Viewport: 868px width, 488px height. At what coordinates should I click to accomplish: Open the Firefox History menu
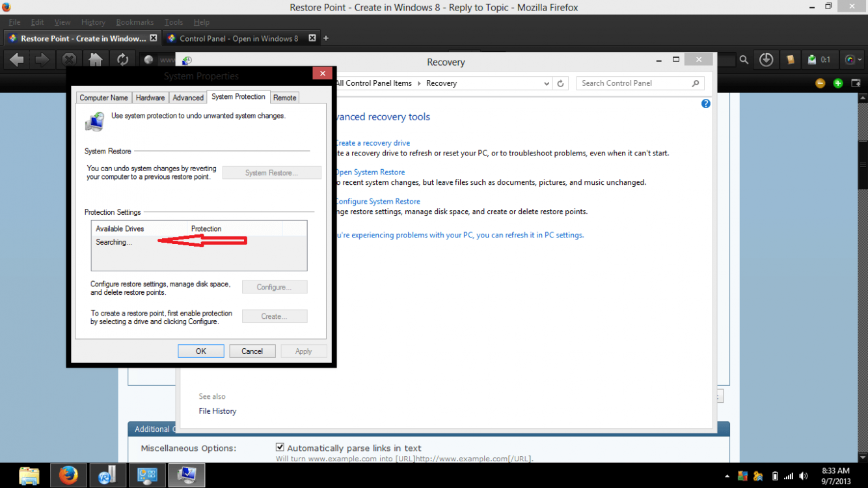tap(94, 22)
